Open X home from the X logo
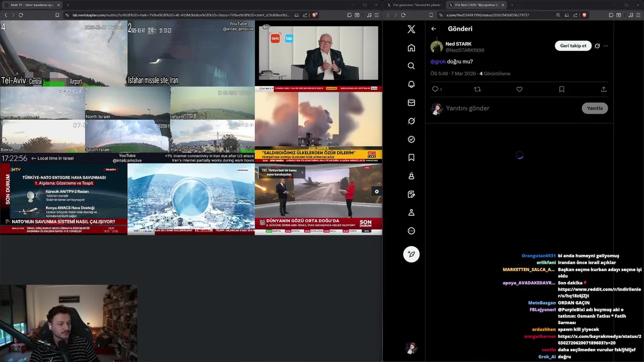This screenshot has height=362, width=644. 411,29
